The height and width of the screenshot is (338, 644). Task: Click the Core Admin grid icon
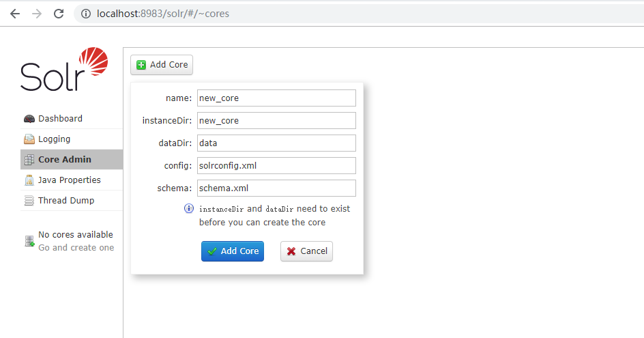tap(29, 160)
